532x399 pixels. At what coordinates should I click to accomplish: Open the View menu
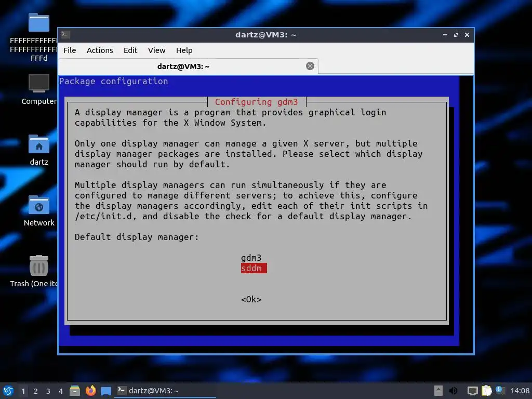pos(156,50)
